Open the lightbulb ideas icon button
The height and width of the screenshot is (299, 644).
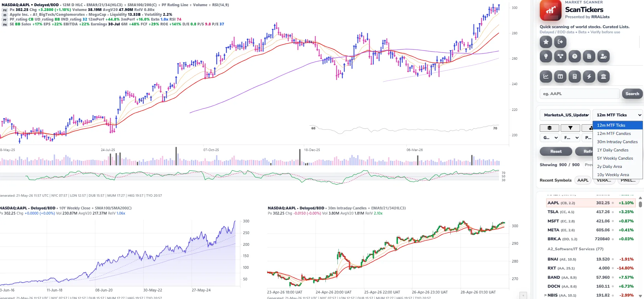(x=546, y=56)
